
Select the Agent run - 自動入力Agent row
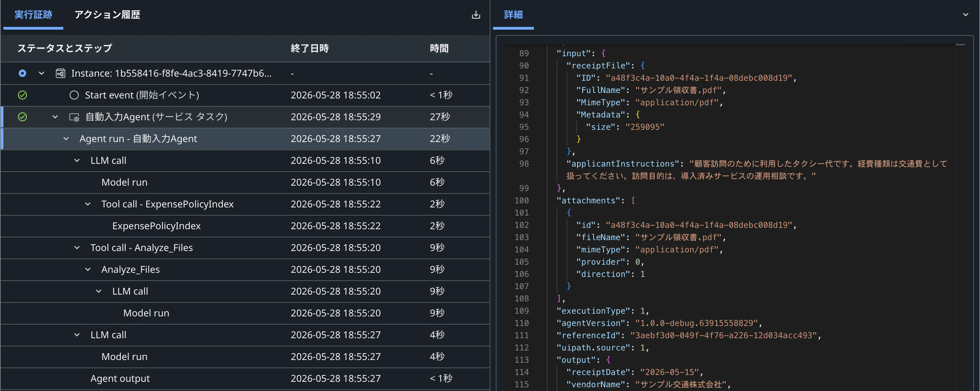tap(245, 139)
